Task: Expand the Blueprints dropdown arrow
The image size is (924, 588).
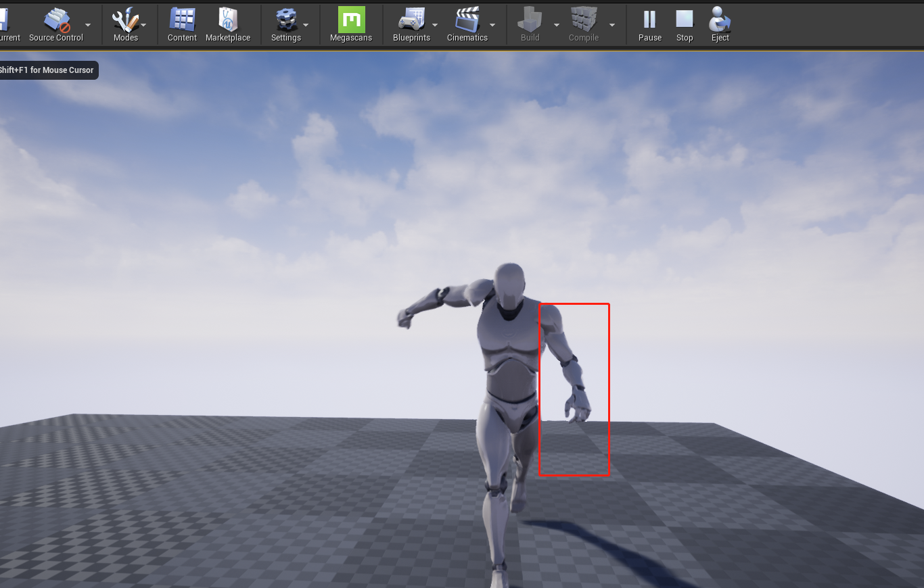Action: [x=435, y=24]
